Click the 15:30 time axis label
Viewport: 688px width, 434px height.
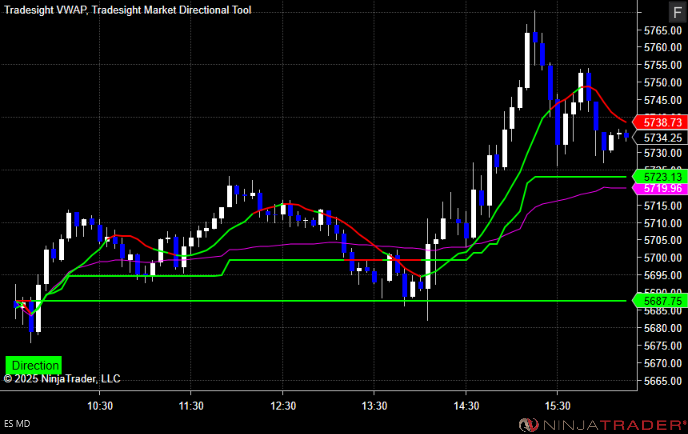558,406
